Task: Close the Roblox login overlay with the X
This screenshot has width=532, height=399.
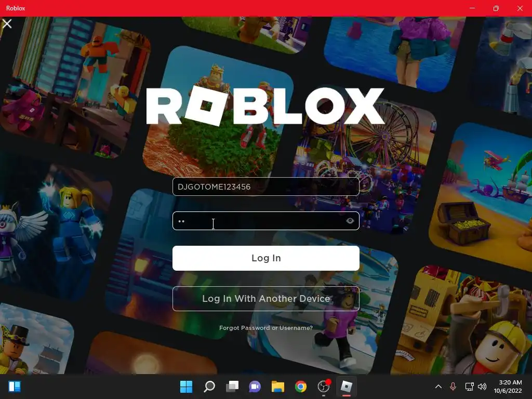Action: tap(7, 23)
